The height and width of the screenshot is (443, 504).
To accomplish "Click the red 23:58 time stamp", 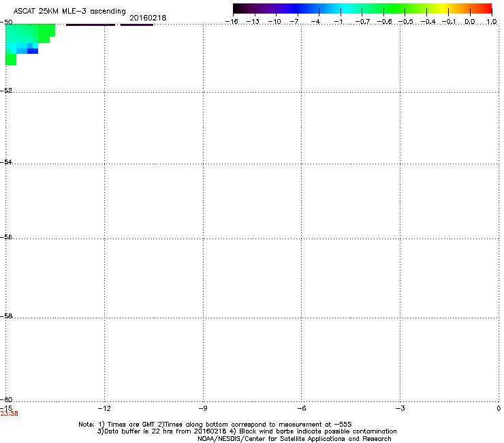I will click(10, 414).
